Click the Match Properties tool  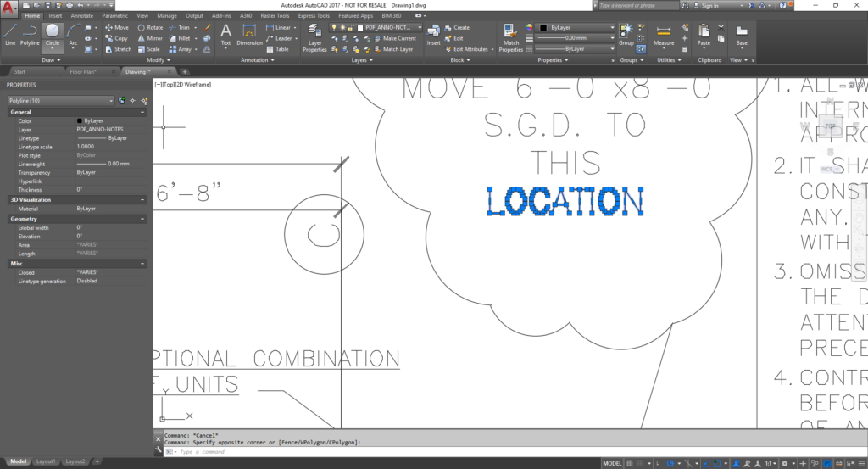pos(510,37)
